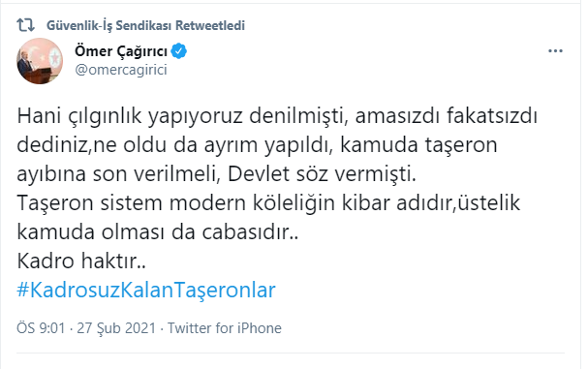Click the divider line below the timestamp
Screen dimensions: 588x369
(291, 353)
